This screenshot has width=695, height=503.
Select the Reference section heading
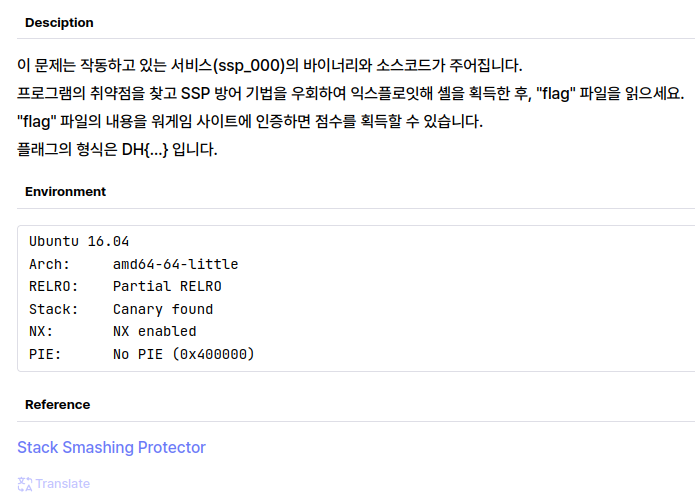click(57, 405)
